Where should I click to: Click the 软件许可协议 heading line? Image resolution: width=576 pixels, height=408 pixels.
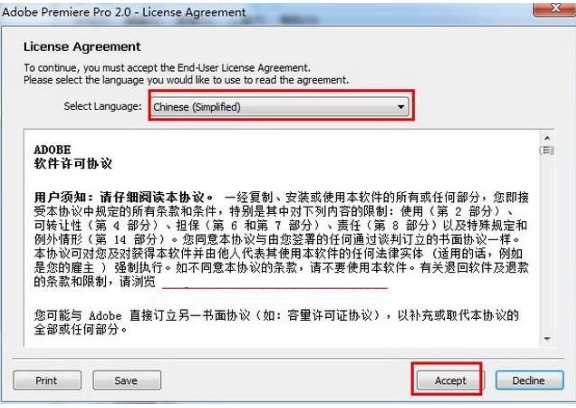[73, 164]
